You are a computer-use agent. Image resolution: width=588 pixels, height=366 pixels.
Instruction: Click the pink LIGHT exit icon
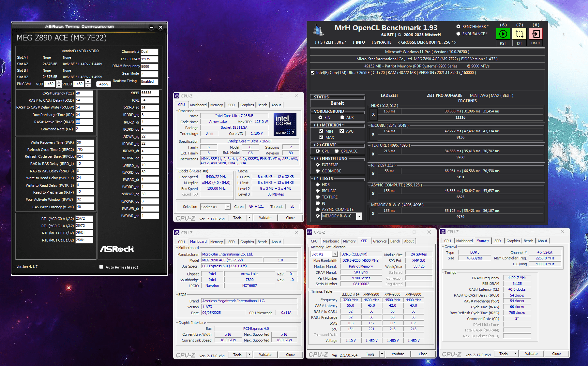tap(535, 34)
